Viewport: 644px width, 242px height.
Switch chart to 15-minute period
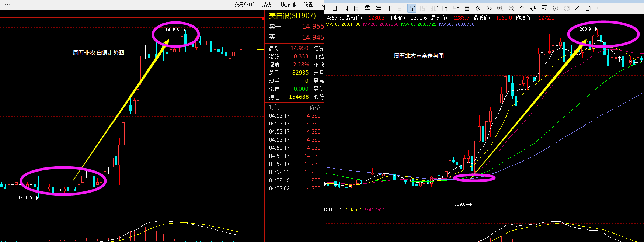pyautogui.click(x=423, y=8)
